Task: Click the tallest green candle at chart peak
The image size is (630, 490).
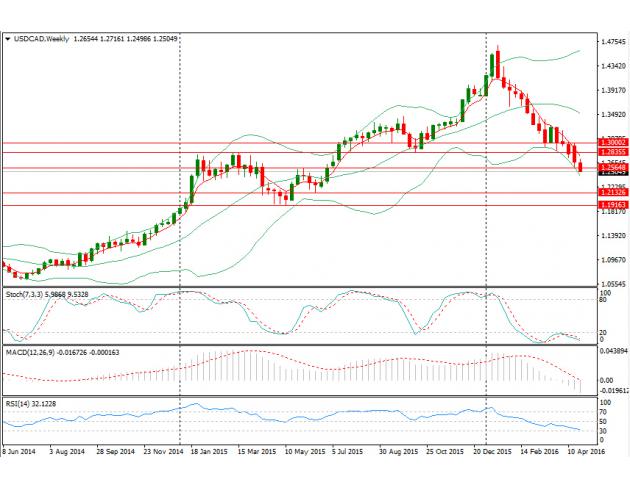Action: 489,63
